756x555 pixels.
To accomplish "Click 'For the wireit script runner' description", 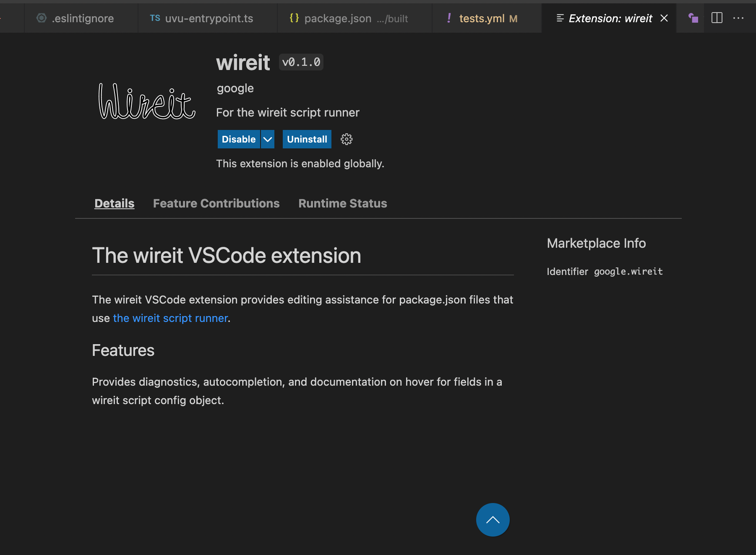I will coord(288,112).
